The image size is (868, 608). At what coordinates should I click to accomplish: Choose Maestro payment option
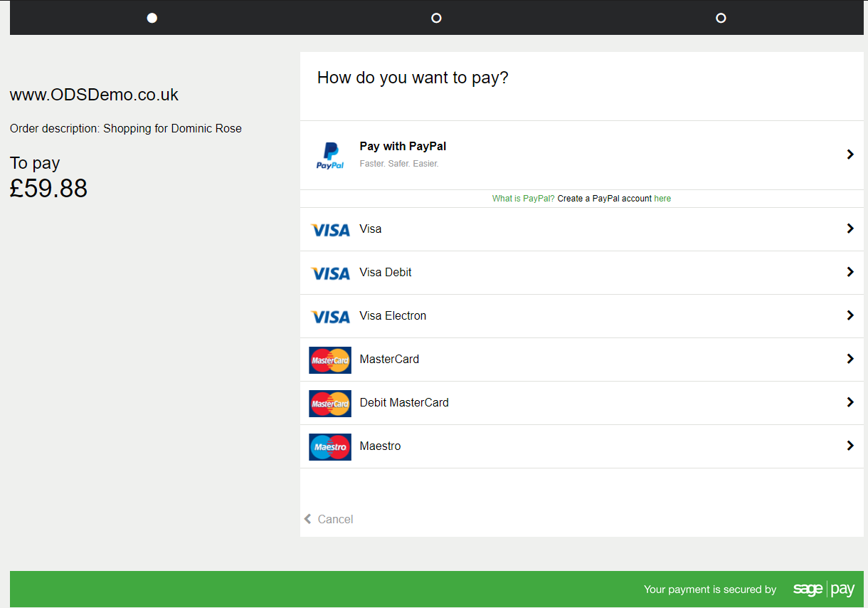click(582, 446)
